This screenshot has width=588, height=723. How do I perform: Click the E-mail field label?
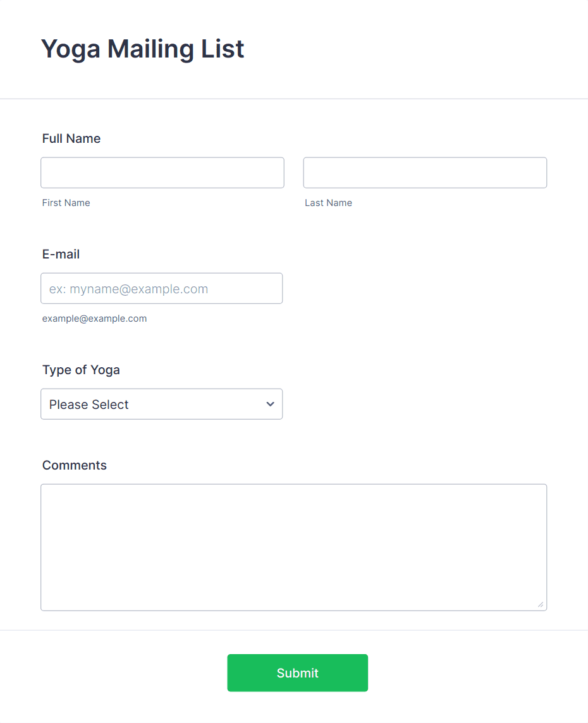pos(61,254)
